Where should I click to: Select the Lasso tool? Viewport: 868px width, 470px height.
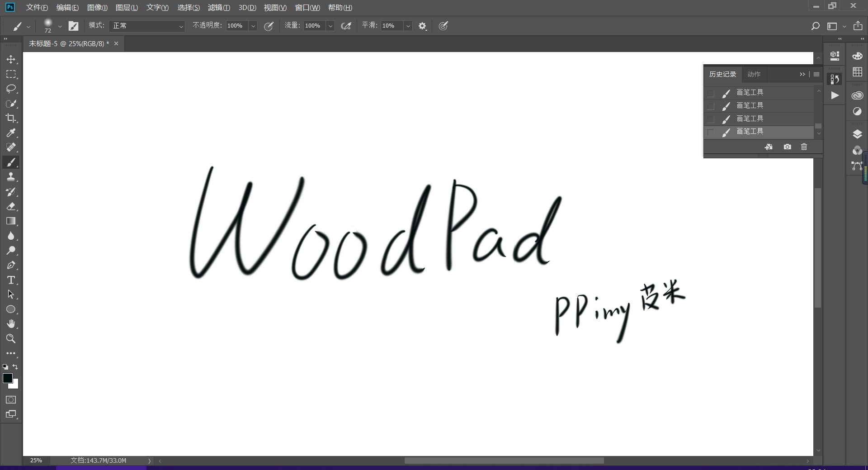[11, 89]
